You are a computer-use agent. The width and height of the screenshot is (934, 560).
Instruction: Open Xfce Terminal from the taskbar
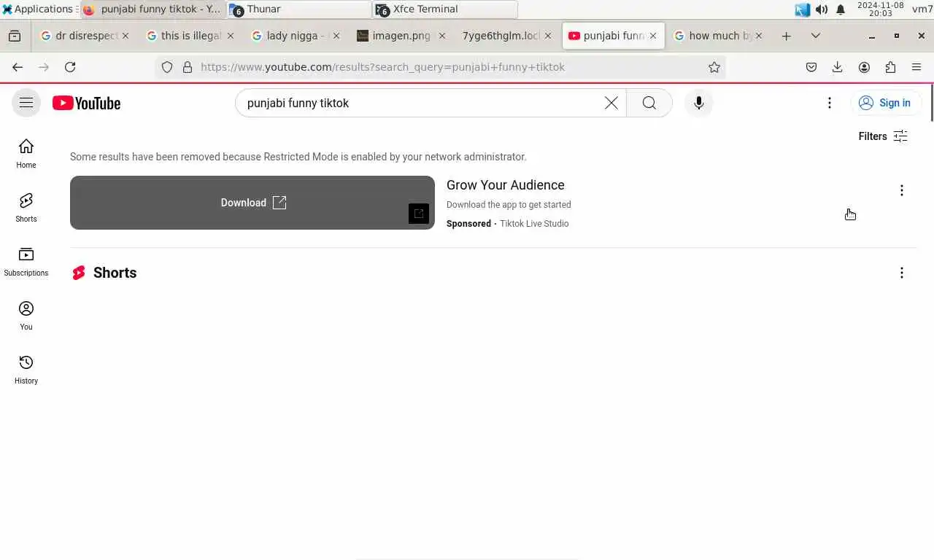(445, 9)
